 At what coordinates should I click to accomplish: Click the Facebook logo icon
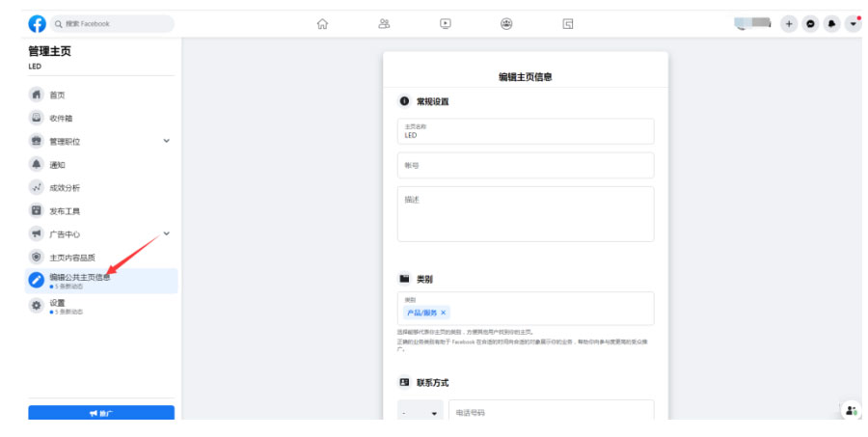click(x=37, y=24)
